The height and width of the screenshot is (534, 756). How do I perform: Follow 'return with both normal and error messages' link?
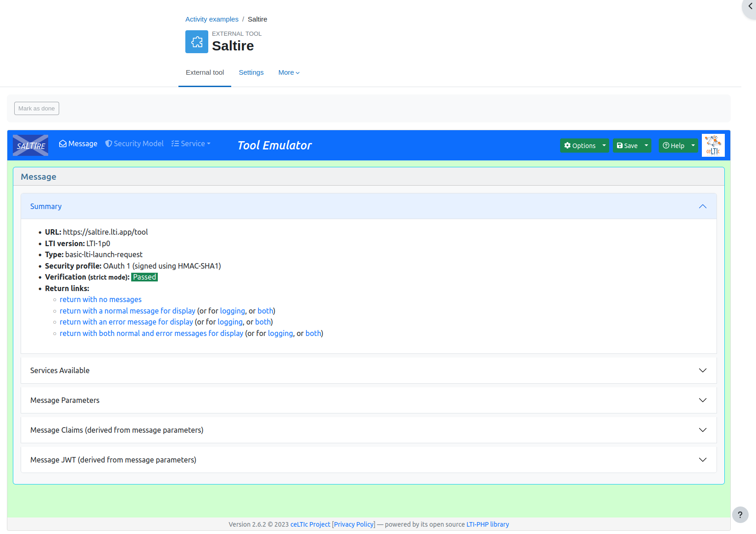151,333
